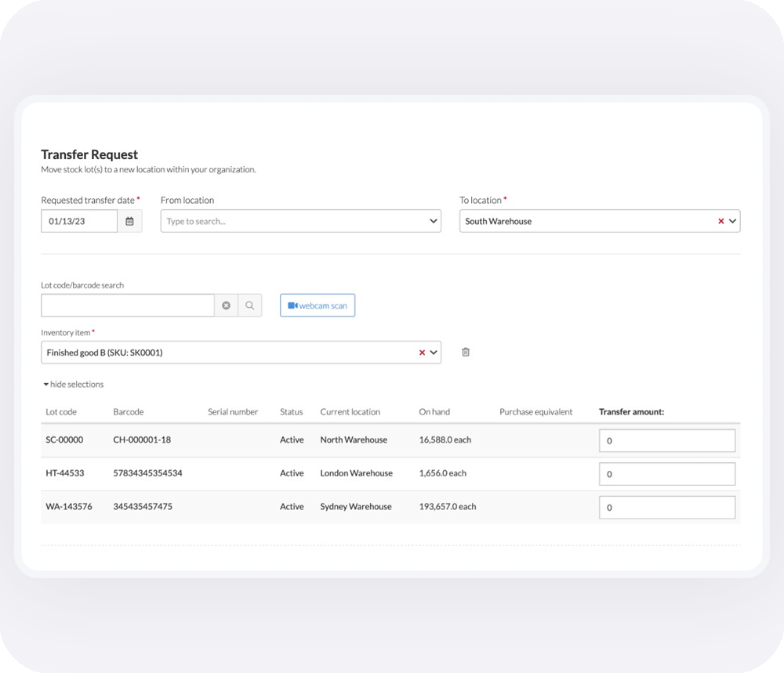The image size is (784, 673).
Task: Click the Status column header
Action: (x=292, y=411)
